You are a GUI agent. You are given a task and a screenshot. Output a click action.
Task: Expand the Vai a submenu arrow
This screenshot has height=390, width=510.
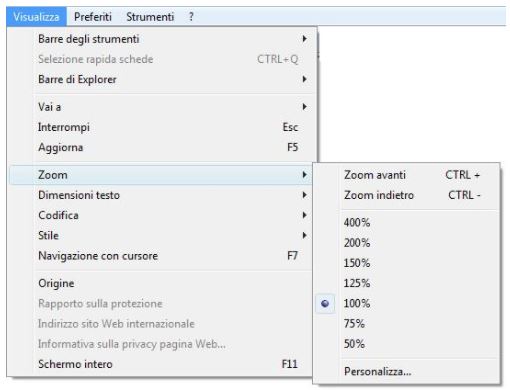[x=304, y=107]
